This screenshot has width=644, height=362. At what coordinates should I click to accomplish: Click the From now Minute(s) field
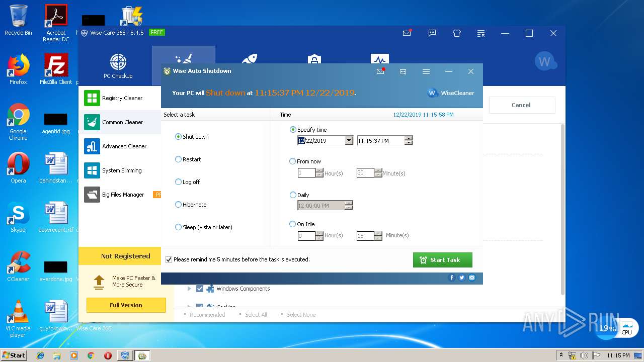365,173
